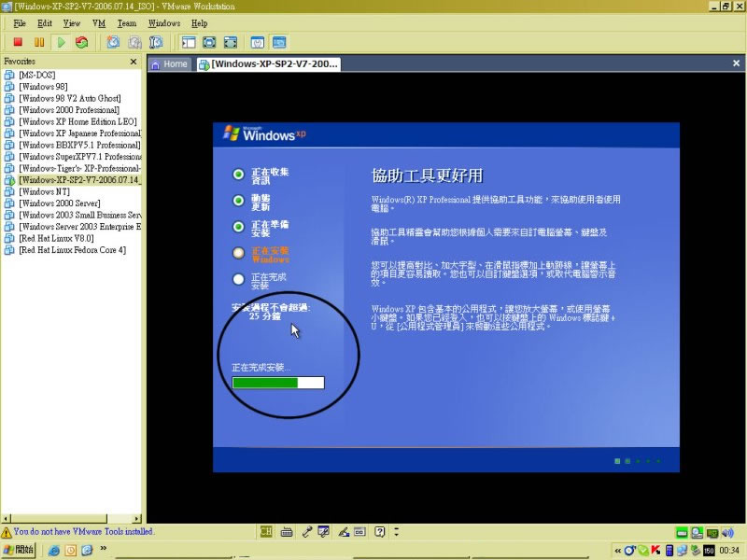747x560 pixels.
Task: Select [Red Hat Linux V8.0] favorite
Action: [x=56, y=238]
